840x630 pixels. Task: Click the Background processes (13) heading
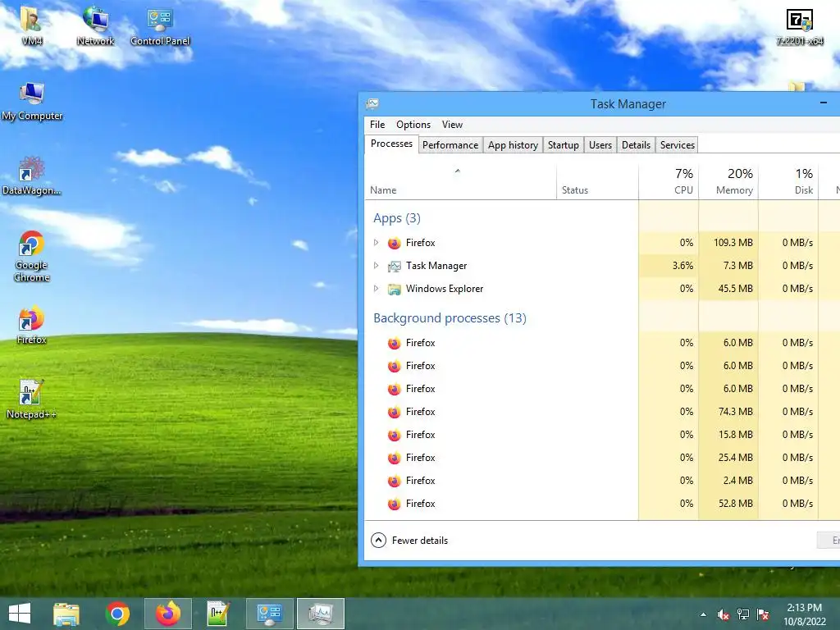point(450,318)
